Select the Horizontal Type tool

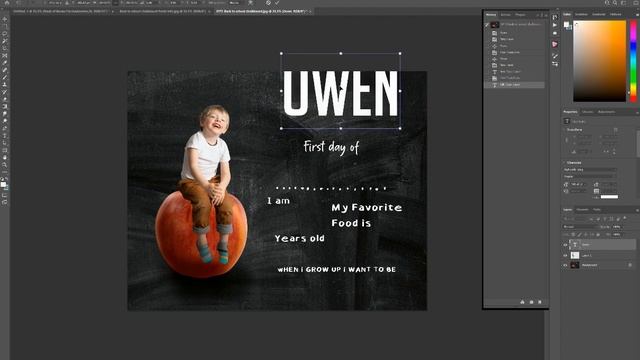[x=5, y=136]
